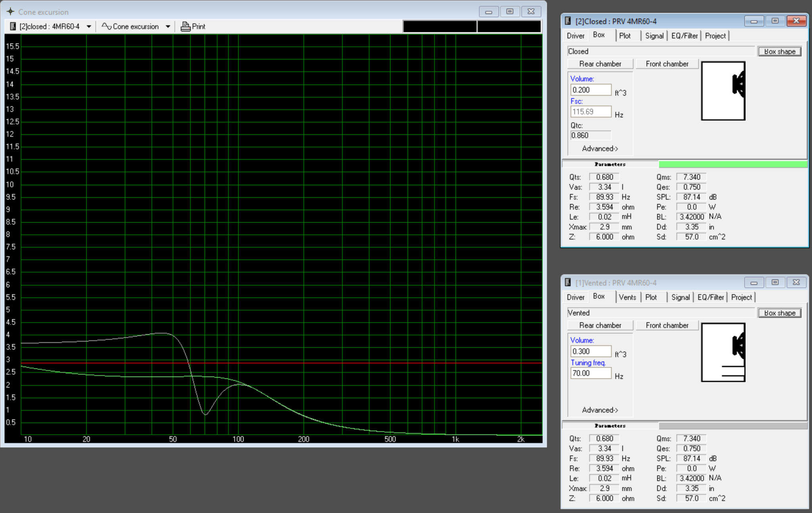Click the Qtc field showing 0.860
This screenshot has height=513, width=812.
pos(591,135)
